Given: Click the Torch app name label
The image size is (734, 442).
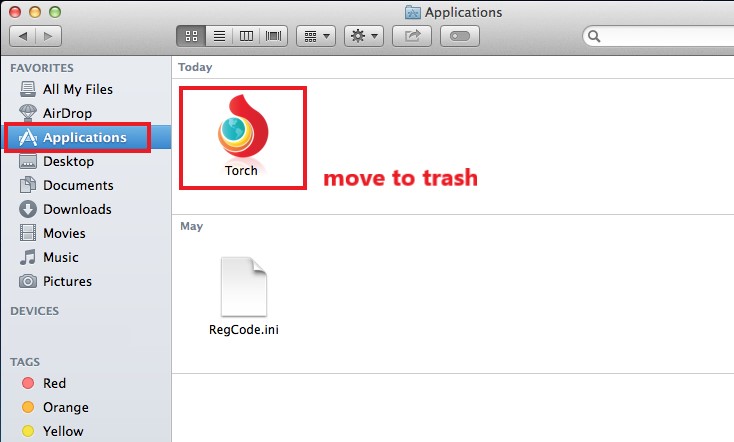Looking at the screenshot, I should (241, 170).
